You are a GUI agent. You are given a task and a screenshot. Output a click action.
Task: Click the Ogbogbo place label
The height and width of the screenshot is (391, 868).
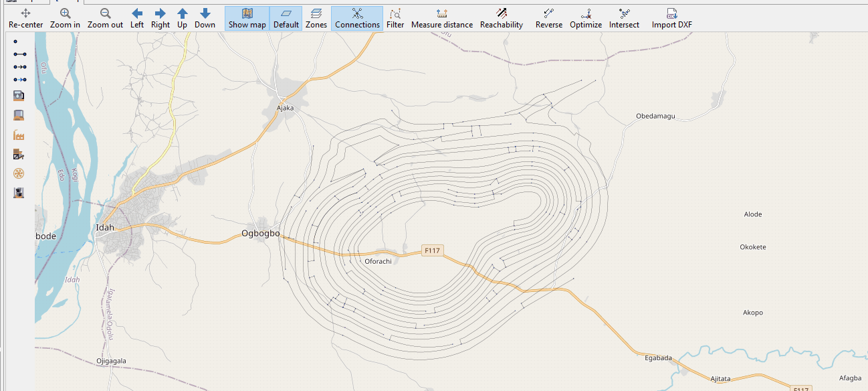pyautogui.click(x=260, y=234)
